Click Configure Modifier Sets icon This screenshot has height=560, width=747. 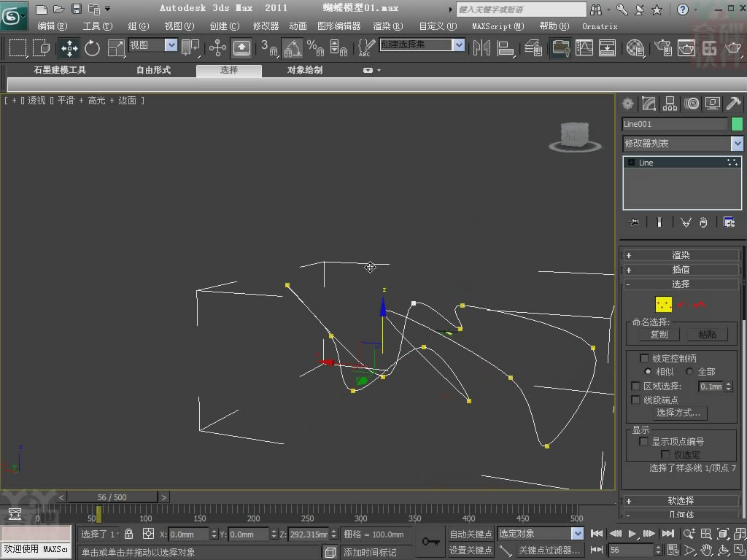pyautogui.click(x=729, y=222)
